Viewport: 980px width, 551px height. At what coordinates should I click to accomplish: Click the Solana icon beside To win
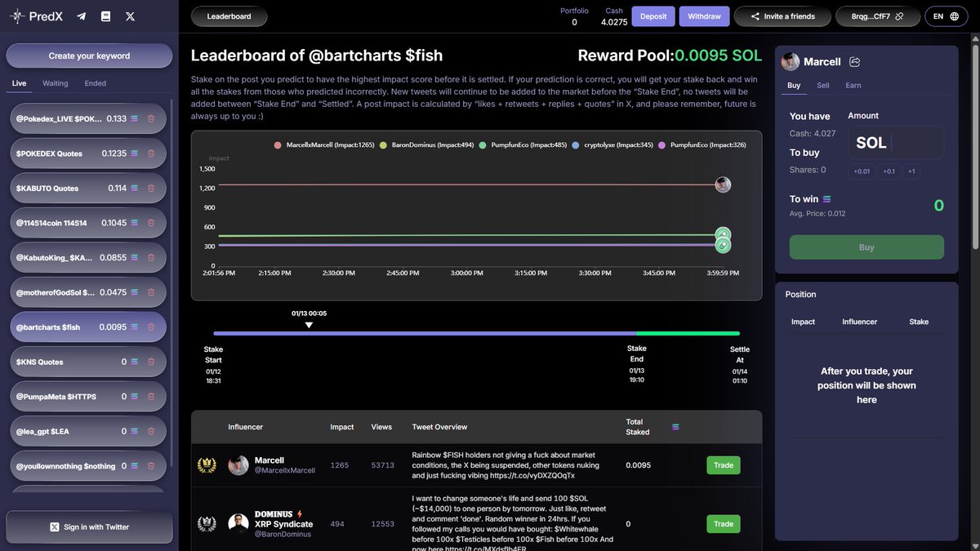[x=826, y=198]
